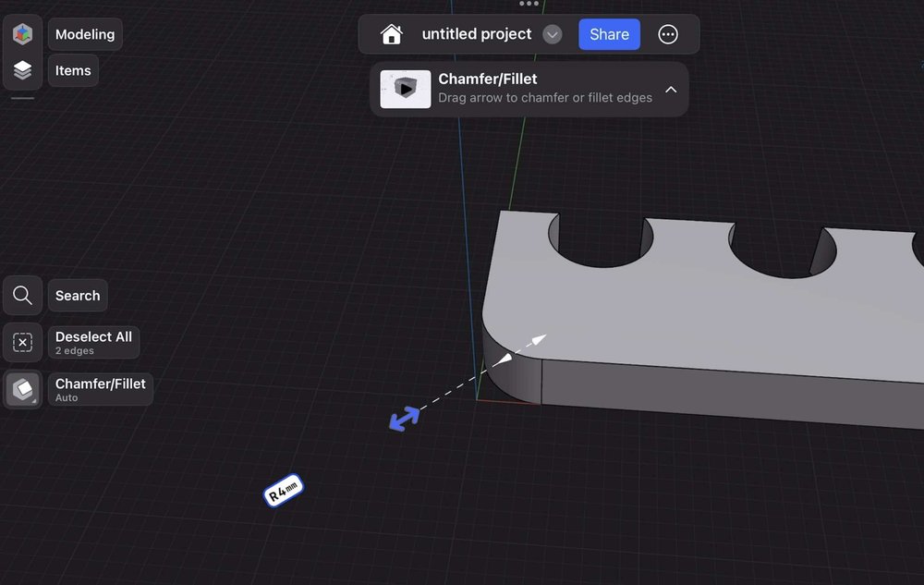Image resolution: width=924 pixels, height=585 pixels.
Task: Collapse the Chamfer/Fillet hint banner chevron
Action: (671, 90)
